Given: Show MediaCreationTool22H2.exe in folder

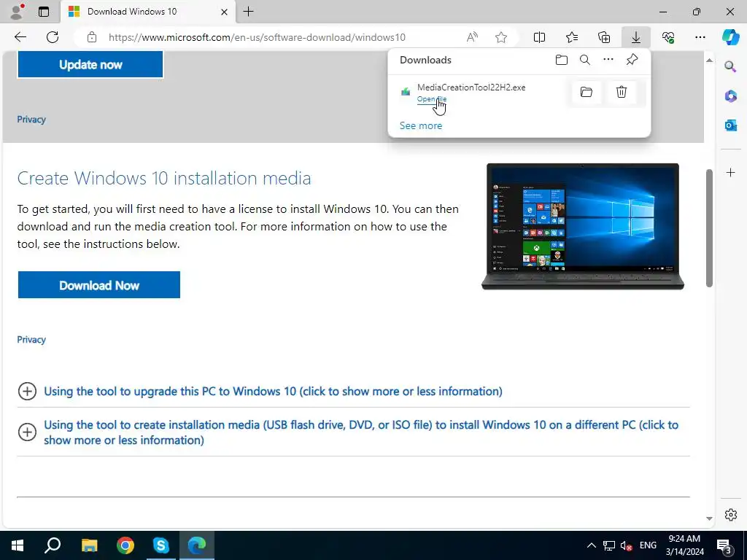Looking at the screenshot, I should tap(587, 92).
